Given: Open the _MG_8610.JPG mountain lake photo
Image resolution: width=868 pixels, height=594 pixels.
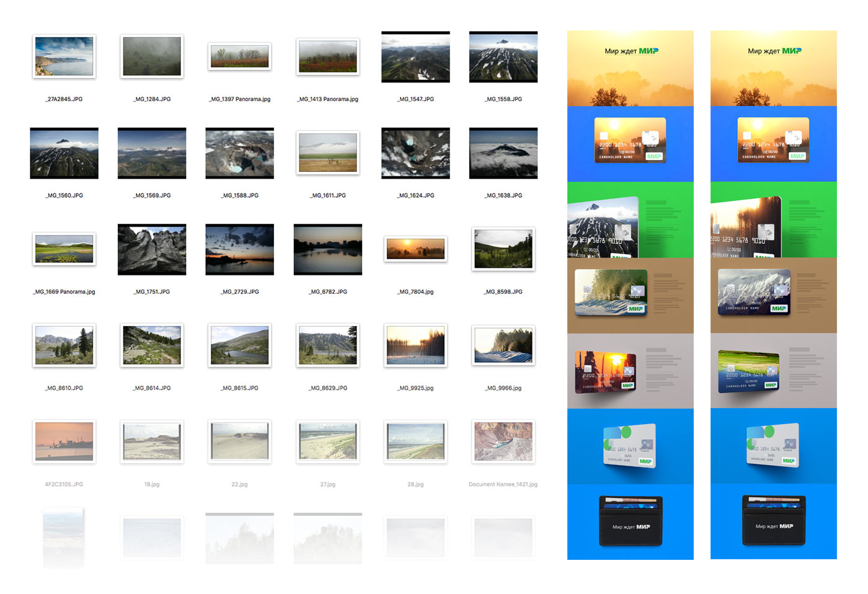Looking at the screenshot, I should (64, 345).
